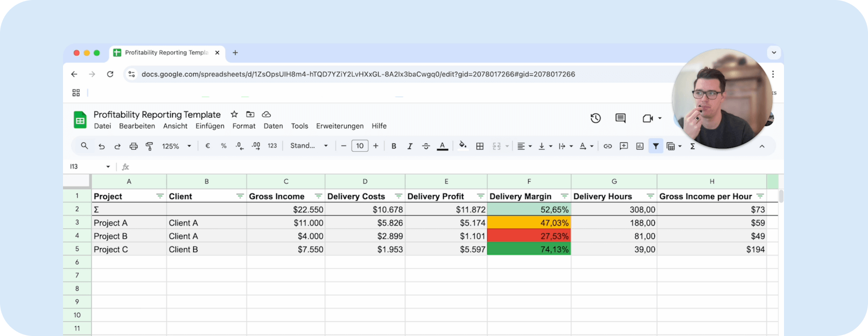The height and width of the screenshot is (336, 868).
Task: Open the Ansicht menu
Action: [175, 126]
